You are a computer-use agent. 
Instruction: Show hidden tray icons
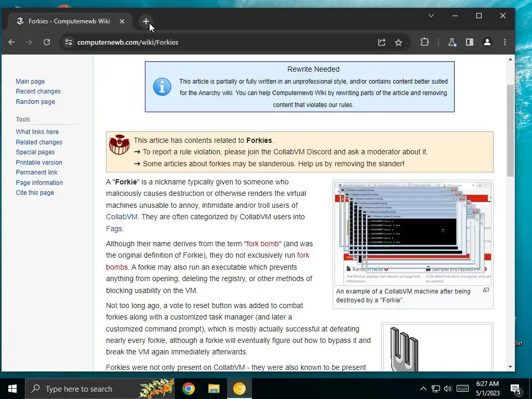click(423, 389)
